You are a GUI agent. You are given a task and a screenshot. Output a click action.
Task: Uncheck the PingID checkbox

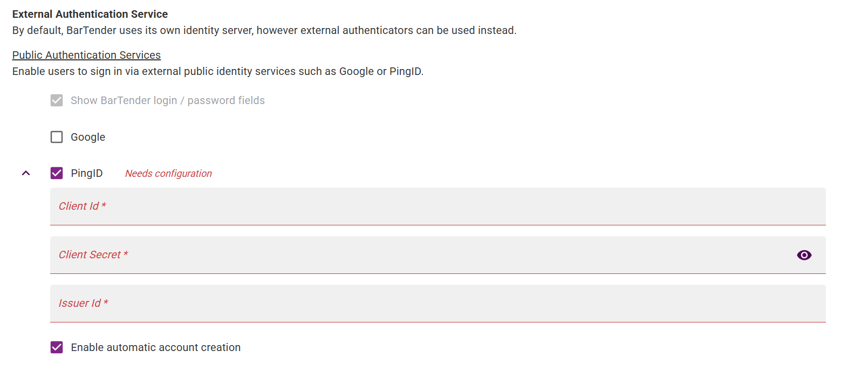click(x=57, y=173)
